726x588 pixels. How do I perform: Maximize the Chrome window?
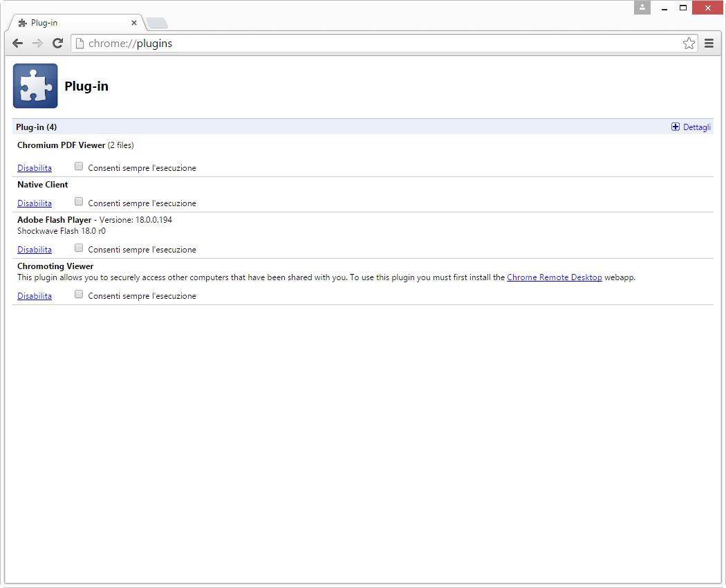click(683, 8)
